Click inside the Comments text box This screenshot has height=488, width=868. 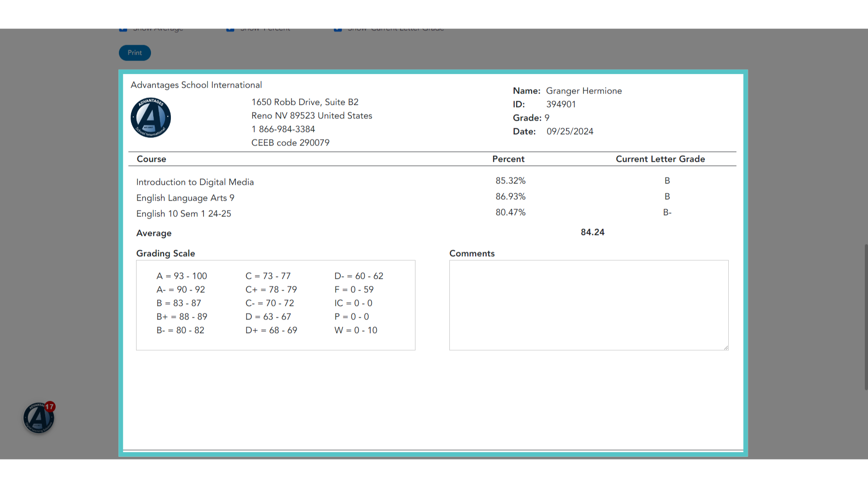click(x=589, y=305)
